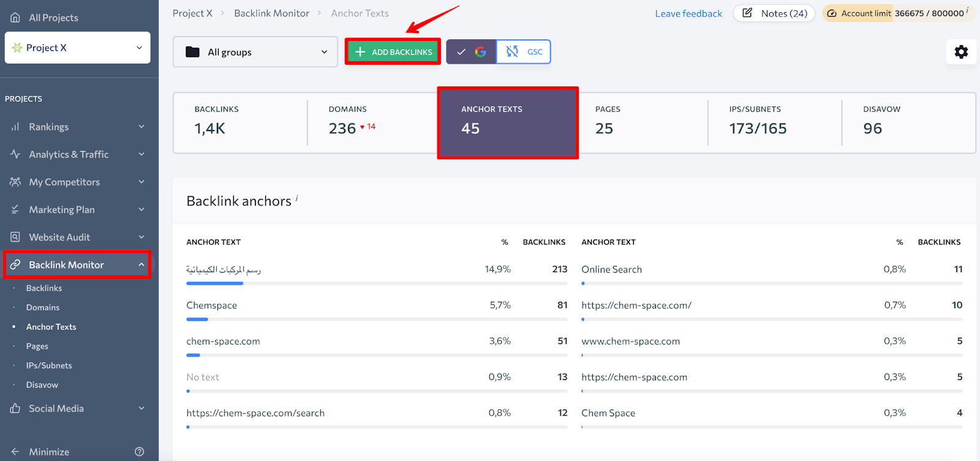Click the All groups folder icon
The height and width of the screenshot is (461, 980).
tap(192, 52)
